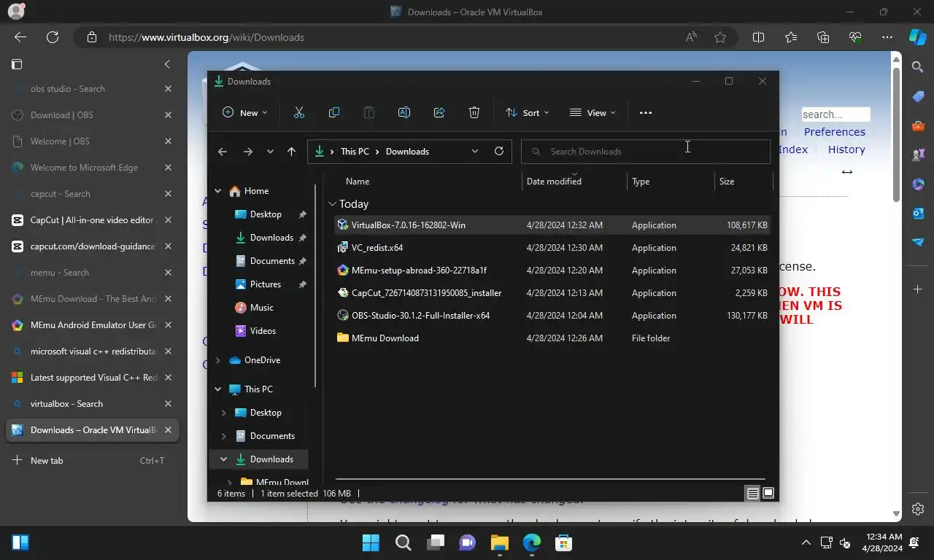Open Edge split screen icon
The height and width of the screenshot is (560, 934).
[x=758, y=37]
